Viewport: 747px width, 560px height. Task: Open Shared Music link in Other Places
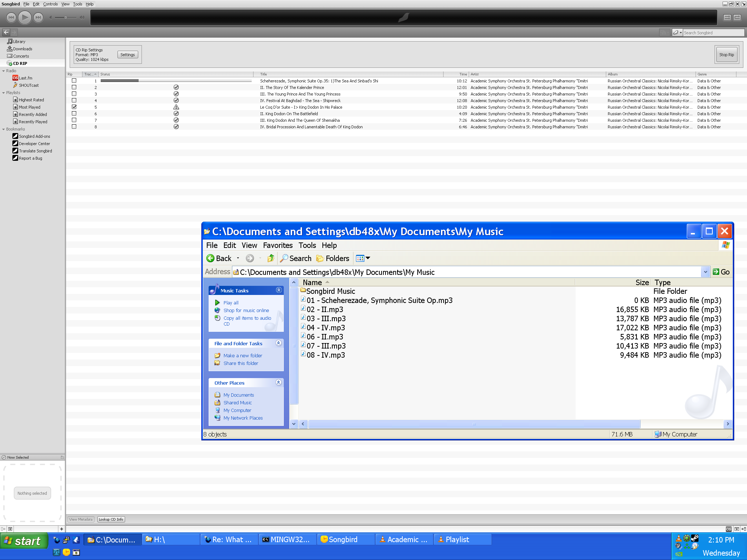coord(237,402)
